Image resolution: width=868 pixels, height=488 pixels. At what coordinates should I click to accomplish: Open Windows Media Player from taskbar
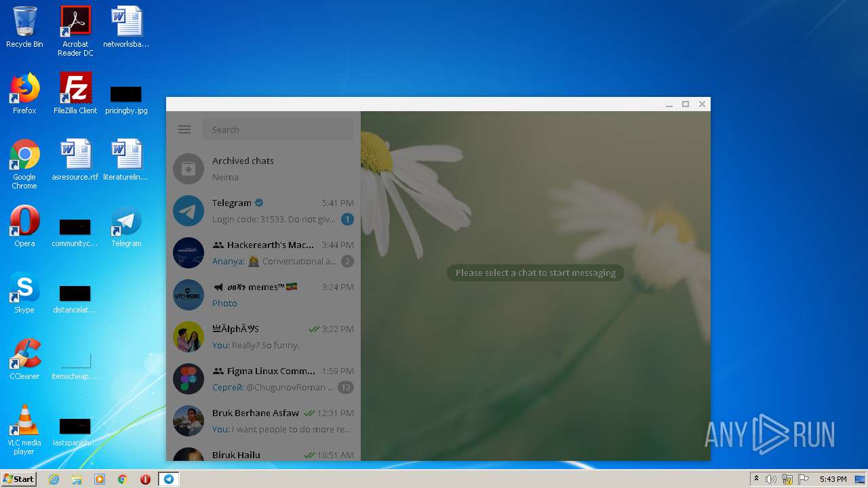(x=100, y=479)
